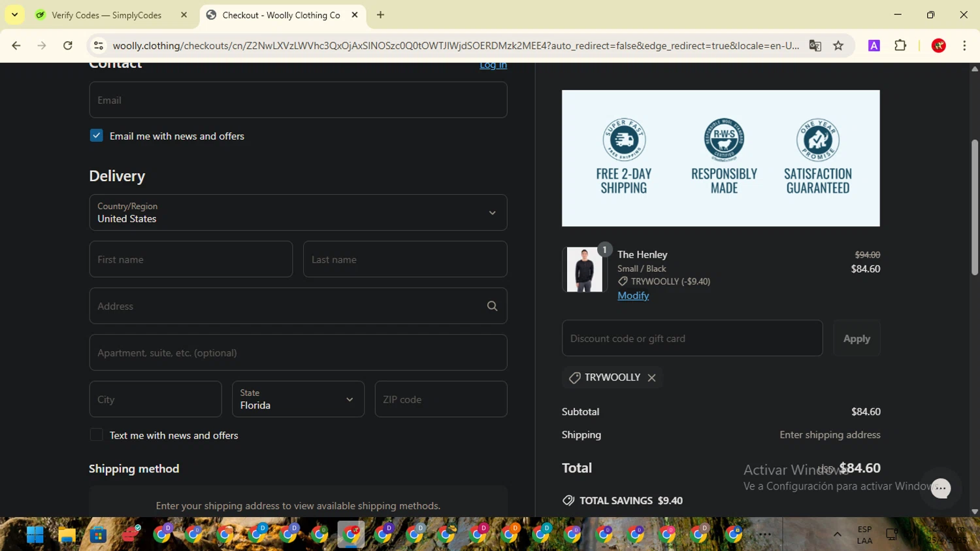
Task: Follow the Log in link
Action: [x=493, y=65]
